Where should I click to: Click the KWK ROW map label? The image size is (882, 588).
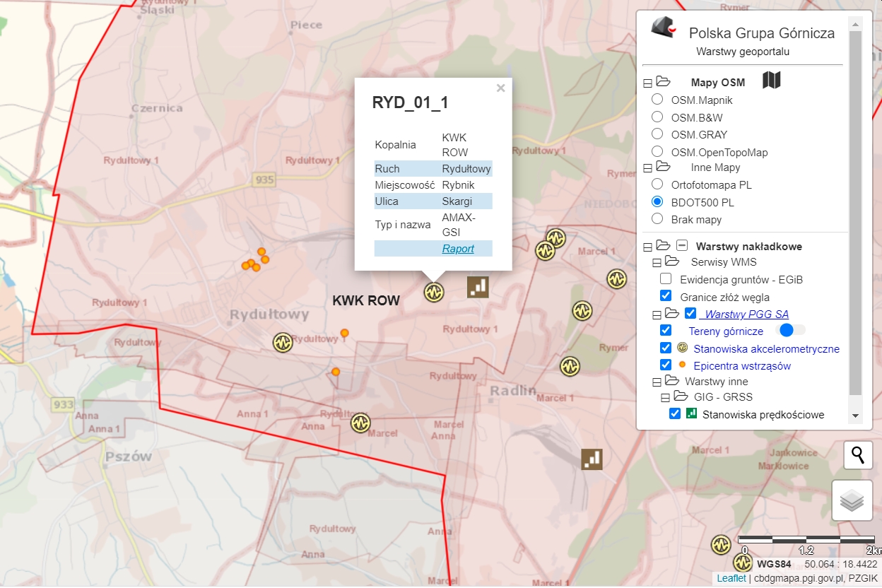tap(366, 300)
